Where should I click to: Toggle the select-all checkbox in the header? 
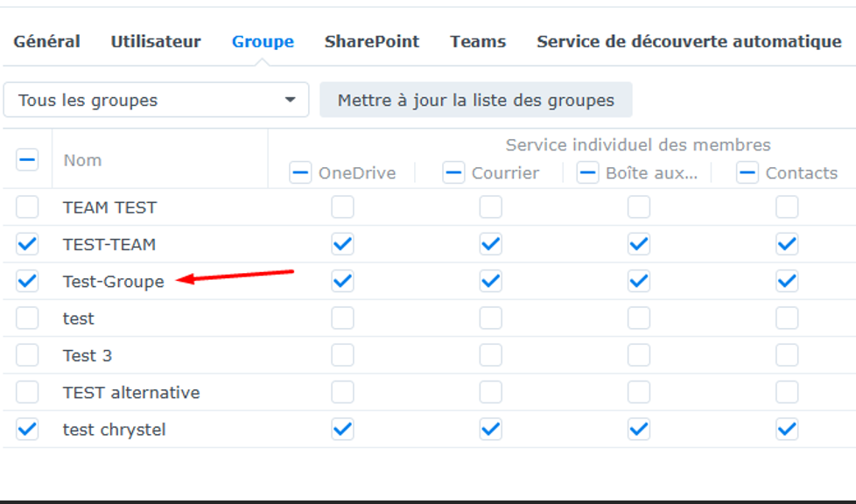[x=27, y=159]
